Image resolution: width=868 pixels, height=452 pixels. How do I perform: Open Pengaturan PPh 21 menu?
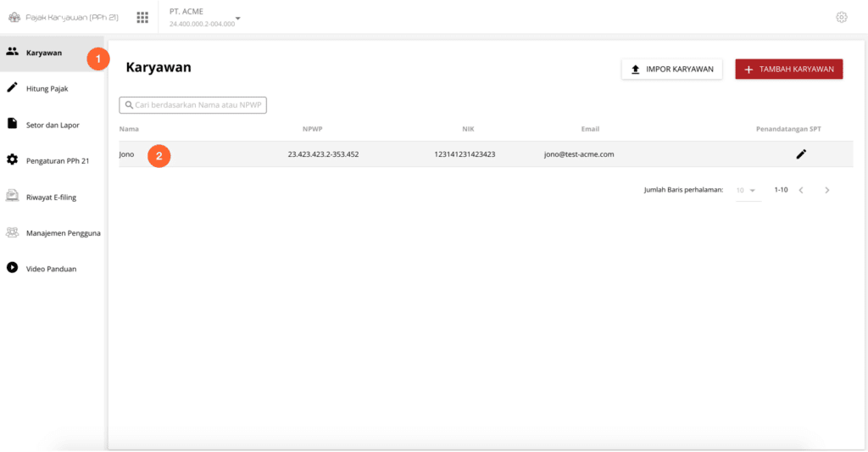pos(52,160)
